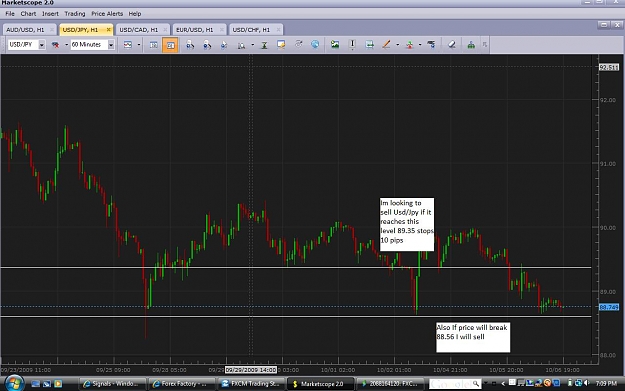This screenshot has width=625, height=391.
Task: Click the yellow note label toolbar icon
Action: pyautogui.click(x=281, y=45)
